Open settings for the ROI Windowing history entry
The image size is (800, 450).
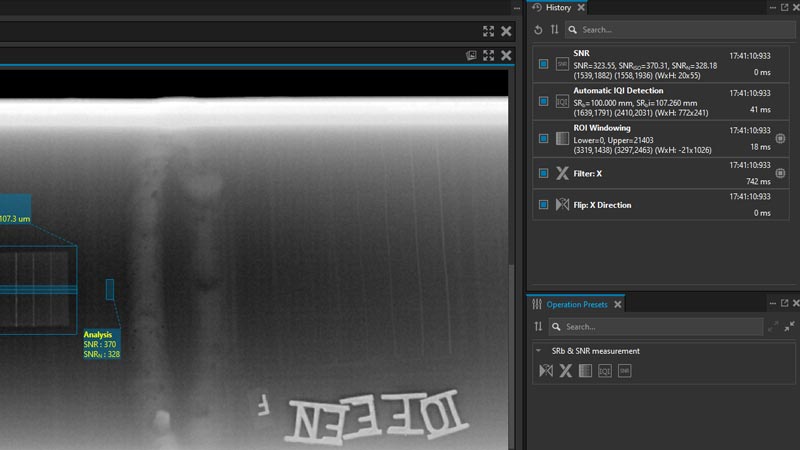click(x=780, y=139)
